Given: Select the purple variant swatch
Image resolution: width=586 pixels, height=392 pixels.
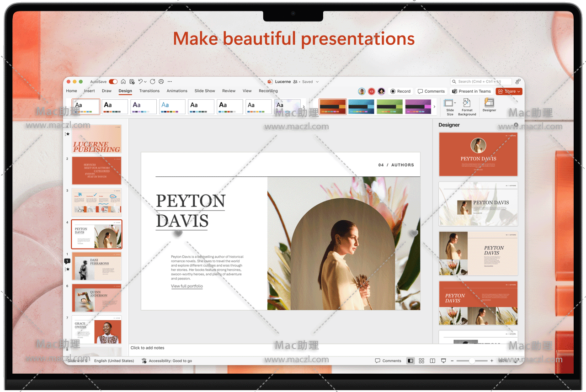Looking at the screenshot, I should (x=418, y=107).
